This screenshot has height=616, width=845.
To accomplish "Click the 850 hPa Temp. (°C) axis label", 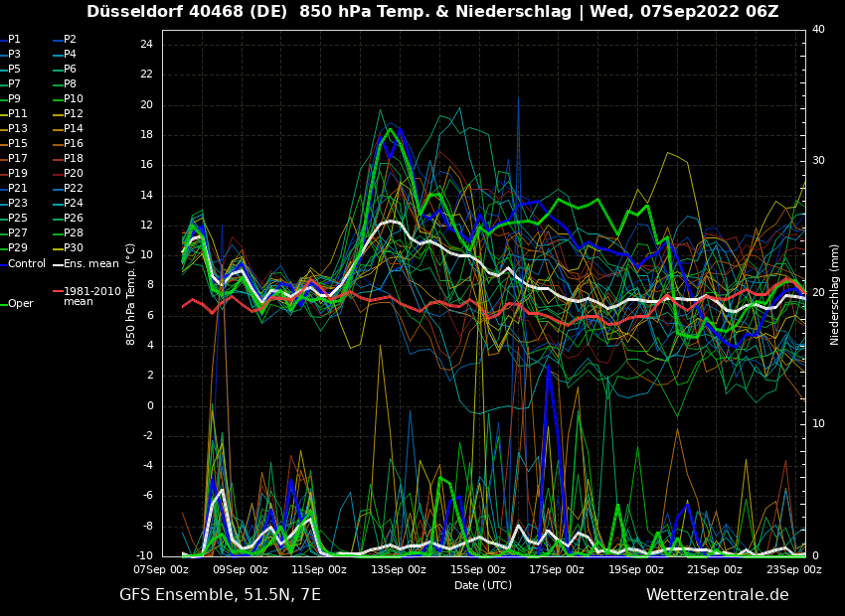I will 131,293.
